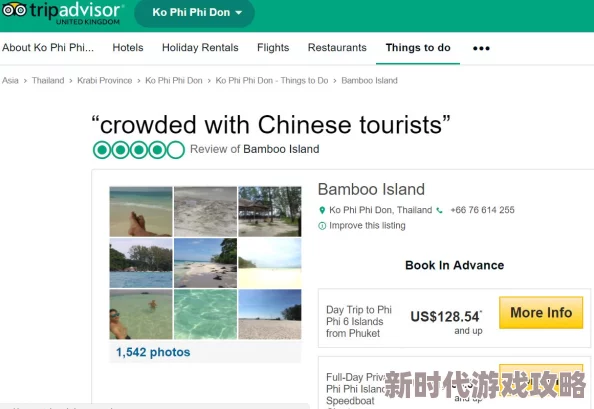The image size is (594, 409).
Task: Click the Bamboo Island review link
Action: [x=281, y=149]
